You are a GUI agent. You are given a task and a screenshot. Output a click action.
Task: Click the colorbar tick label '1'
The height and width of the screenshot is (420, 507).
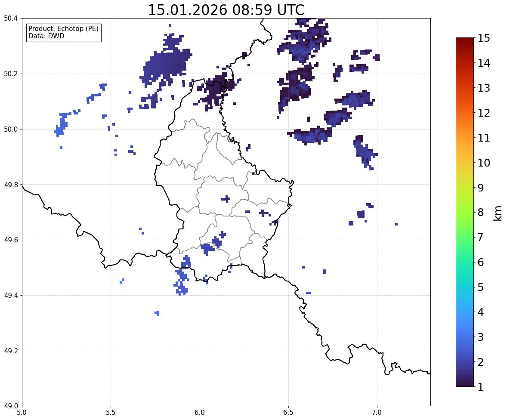(481, 387)
